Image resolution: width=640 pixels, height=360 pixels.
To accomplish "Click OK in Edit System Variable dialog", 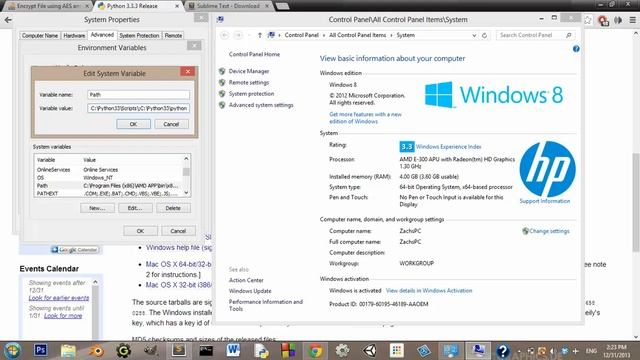I will (133, 124).
